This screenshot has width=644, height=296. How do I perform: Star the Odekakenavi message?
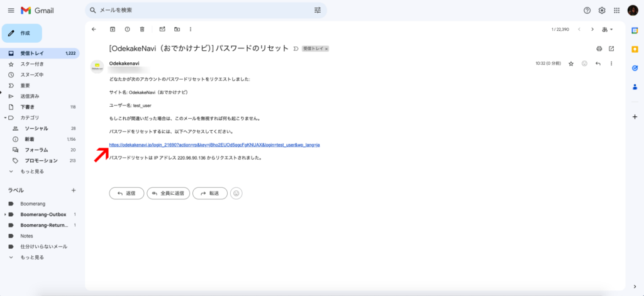coord(571,63)
